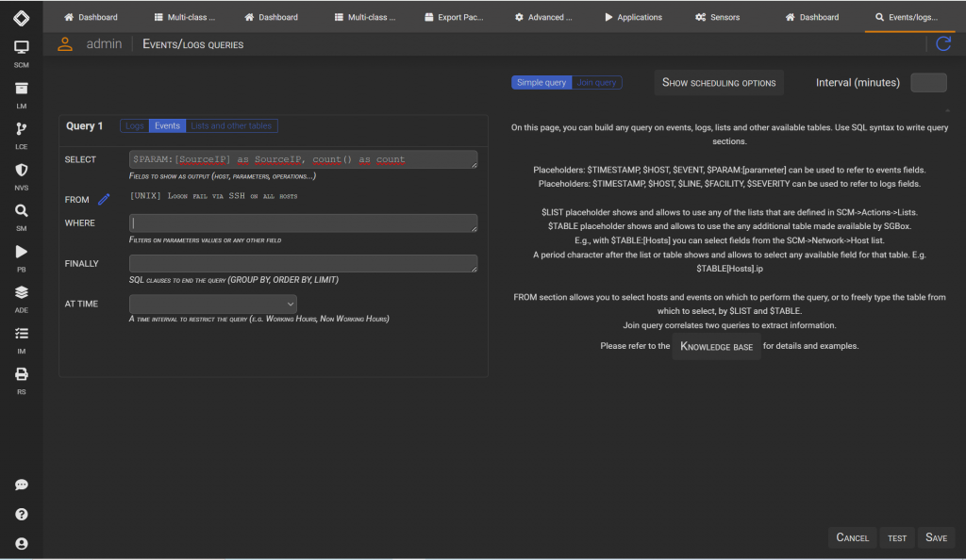The image size is (966, 560).
Task: Open the help question mark icon
Action: [x=21, y=515]
